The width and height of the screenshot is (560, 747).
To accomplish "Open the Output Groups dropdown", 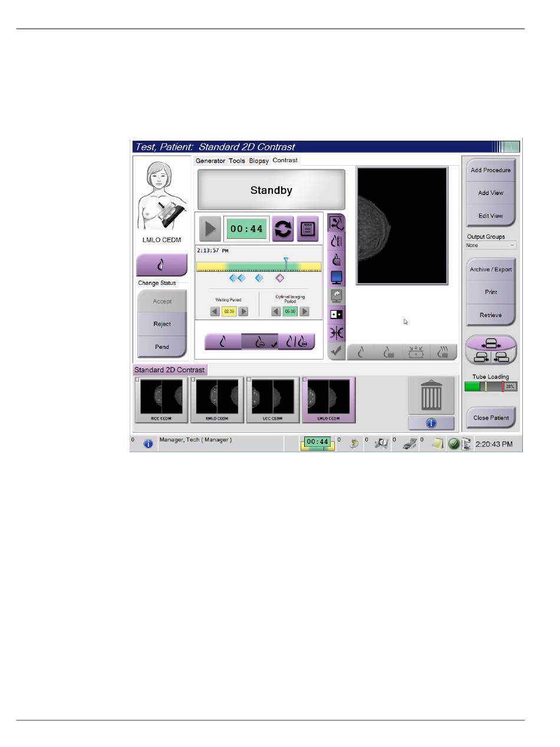I will (x=490, y=245).
